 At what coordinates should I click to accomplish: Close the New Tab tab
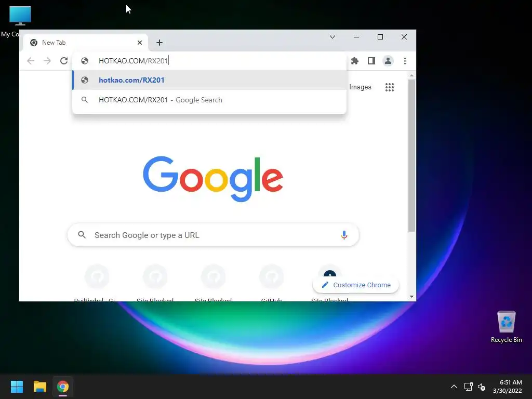140,43
